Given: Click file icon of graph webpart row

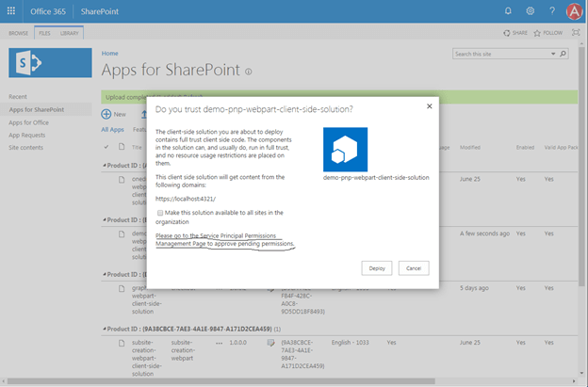Looking at the screenshot, I should (x=122, y=288).
